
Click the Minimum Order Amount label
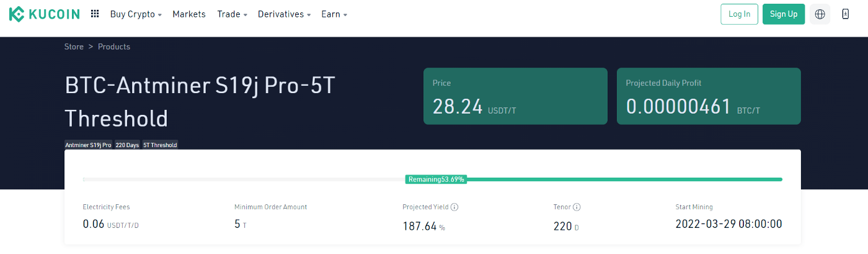coord(271,207)
